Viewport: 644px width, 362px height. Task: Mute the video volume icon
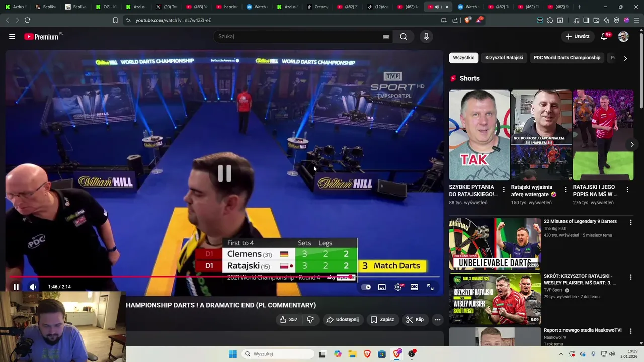pos(33,287)
